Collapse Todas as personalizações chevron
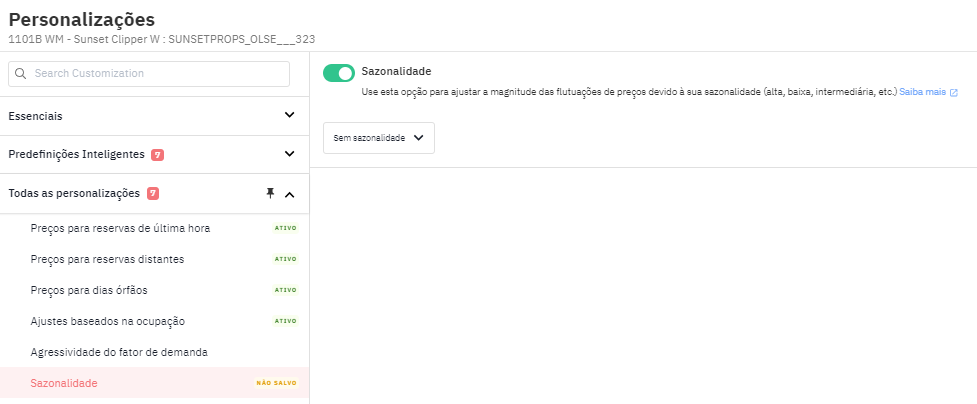The width and height of the screenshot is (977, 404). pyautogui.click(x=289, y=195)
